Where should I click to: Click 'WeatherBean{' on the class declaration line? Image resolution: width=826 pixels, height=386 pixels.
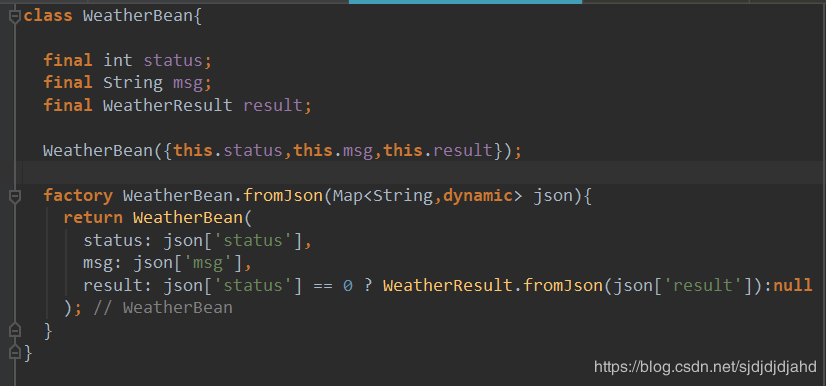coord(142,15)
